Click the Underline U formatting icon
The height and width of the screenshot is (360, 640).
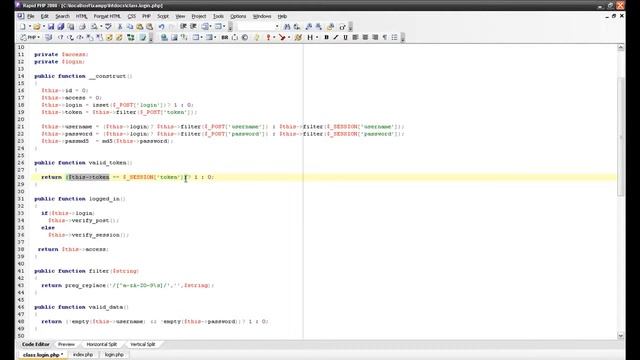tap(345, 38)
